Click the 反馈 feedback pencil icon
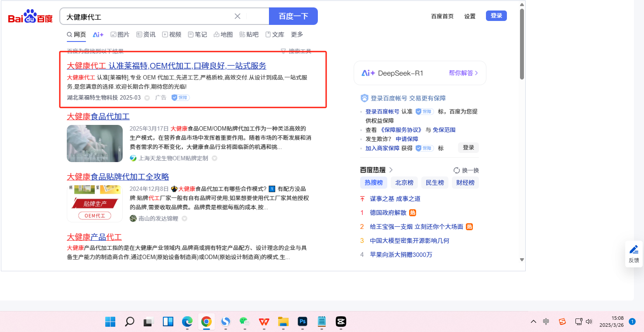The image size is (644, 332). [634, 250]
